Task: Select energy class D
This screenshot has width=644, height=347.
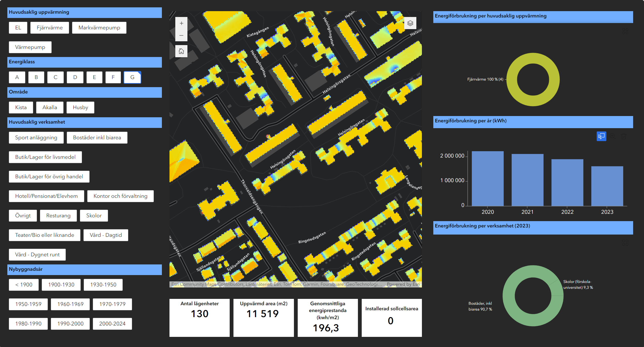Action: click(75, 77)
